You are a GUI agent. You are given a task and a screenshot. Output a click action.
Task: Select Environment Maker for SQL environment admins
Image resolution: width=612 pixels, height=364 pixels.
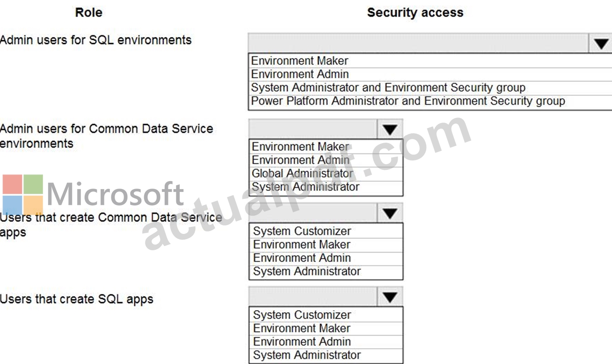coord(430,61)
